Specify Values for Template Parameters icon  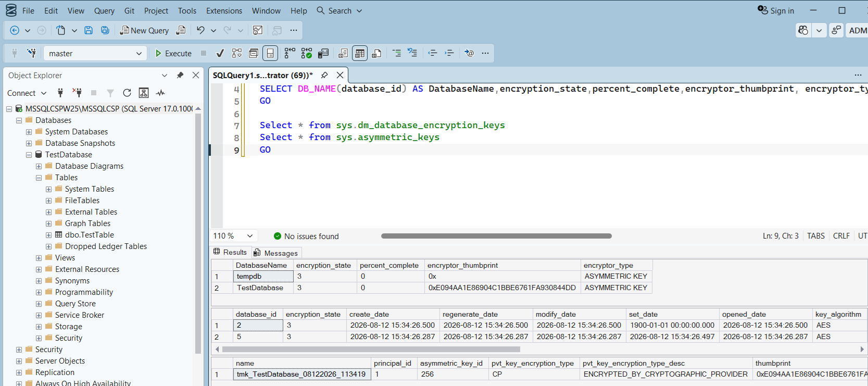click(x=469, y=53)
